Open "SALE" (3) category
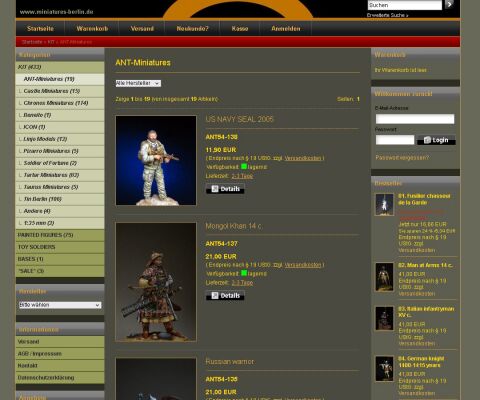The height and width of the screenshot is (400, 480). [60, 271]
